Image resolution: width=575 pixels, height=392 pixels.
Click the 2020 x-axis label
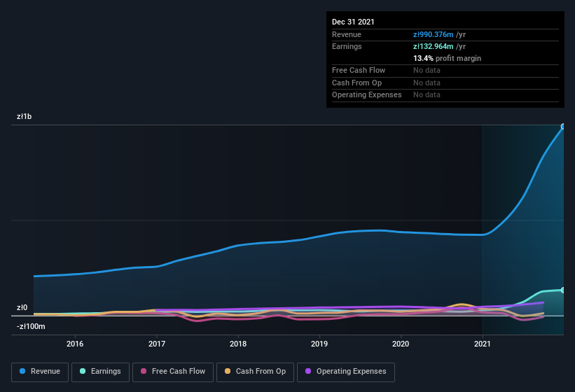401,344
